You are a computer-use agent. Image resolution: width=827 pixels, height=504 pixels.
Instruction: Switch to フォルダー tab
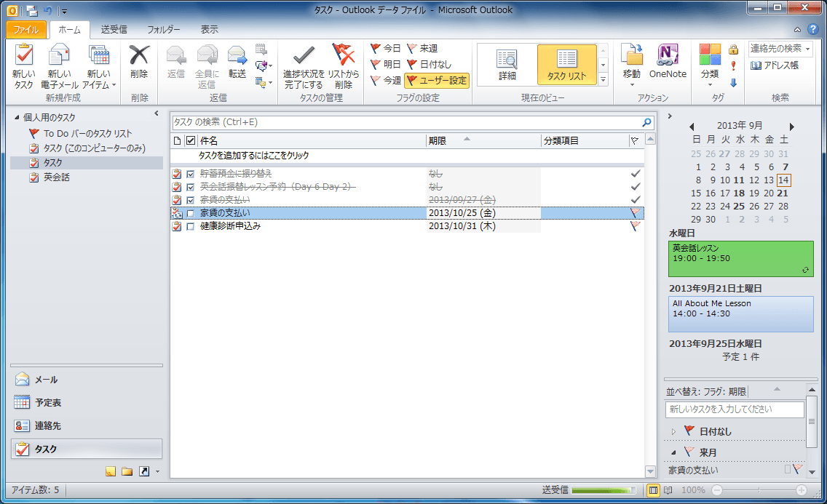click(164, 30)
